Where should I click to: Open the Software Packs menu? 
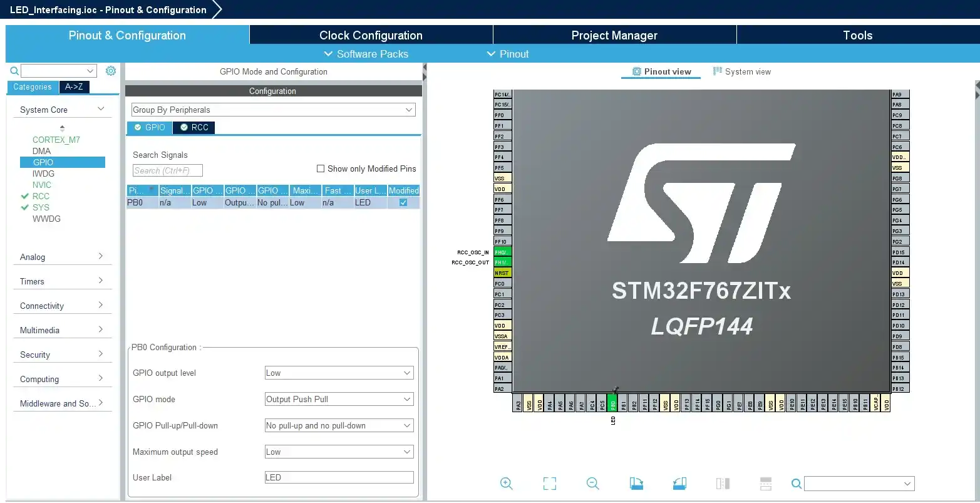[x=366, y=54]
